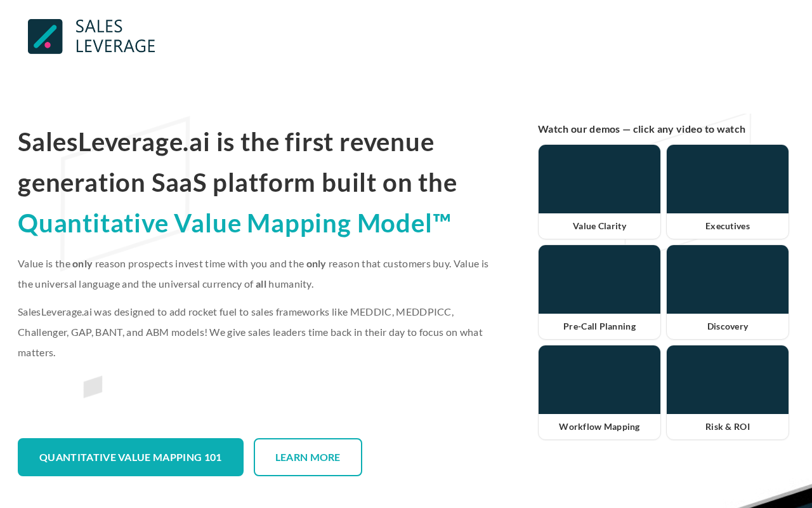This screenshot has height=508, width=812.
Task: Click the Sales Leverage logo icon
Action: [45, 36]
